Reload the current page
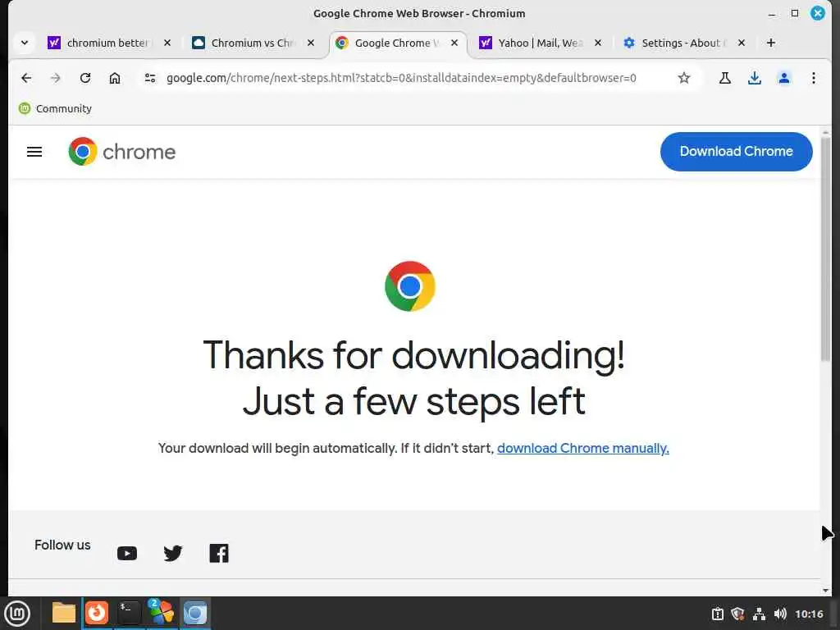This screenshot has height=630, width=840. point(85,78)
